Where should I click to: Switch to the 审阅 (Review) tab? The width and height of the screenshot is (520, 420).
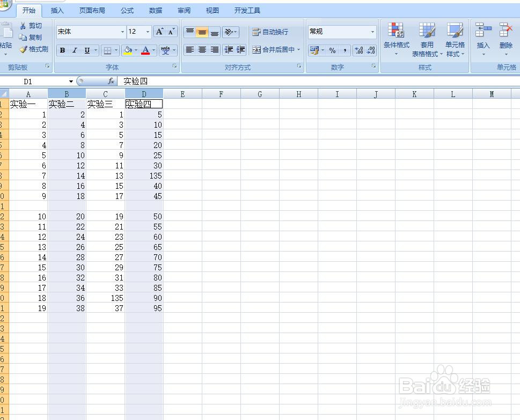184,11
